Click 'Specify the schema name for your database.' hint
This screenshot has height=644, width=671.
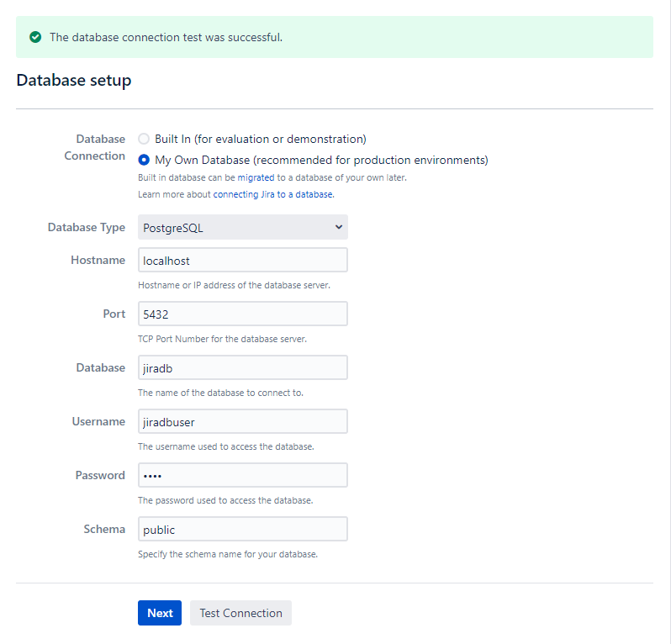[228, 555]
